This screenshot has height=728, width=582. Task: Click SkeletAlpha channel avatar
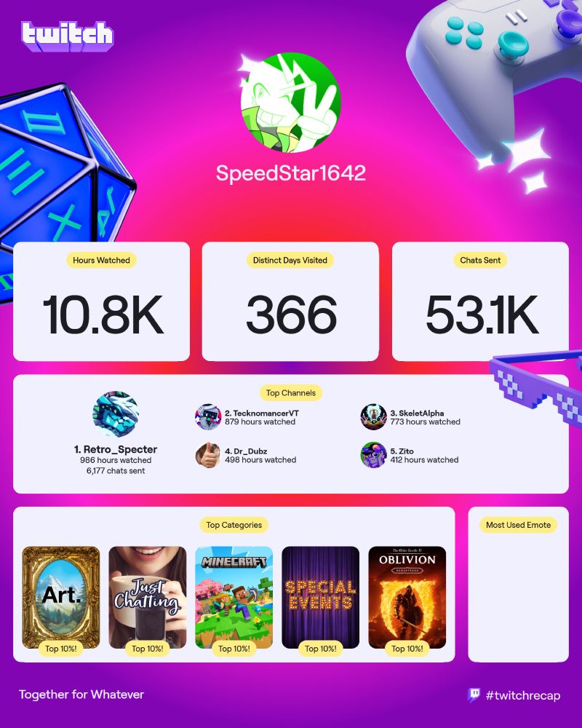(374, 417)
